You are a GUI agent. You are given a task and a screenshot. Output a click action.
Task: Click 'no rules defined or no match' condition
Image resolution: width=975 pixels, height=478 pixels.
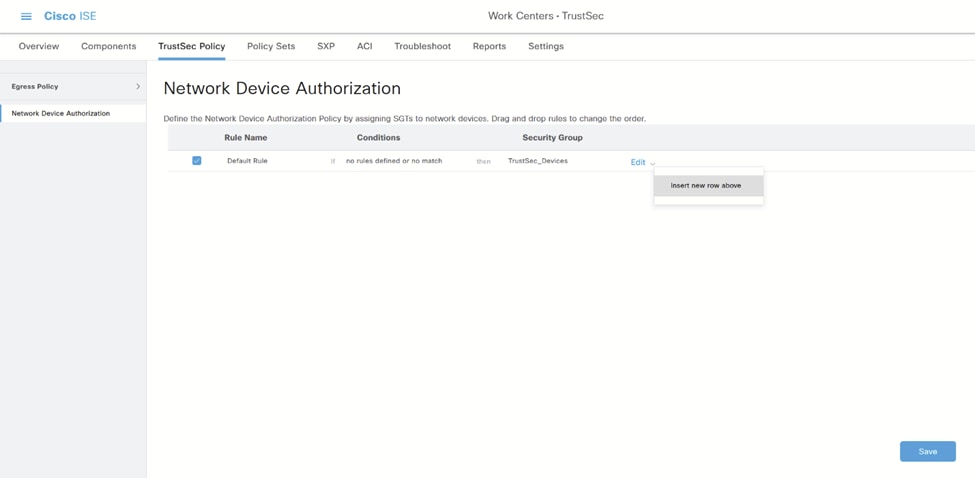pyautogui.click(x=394, y=161)
